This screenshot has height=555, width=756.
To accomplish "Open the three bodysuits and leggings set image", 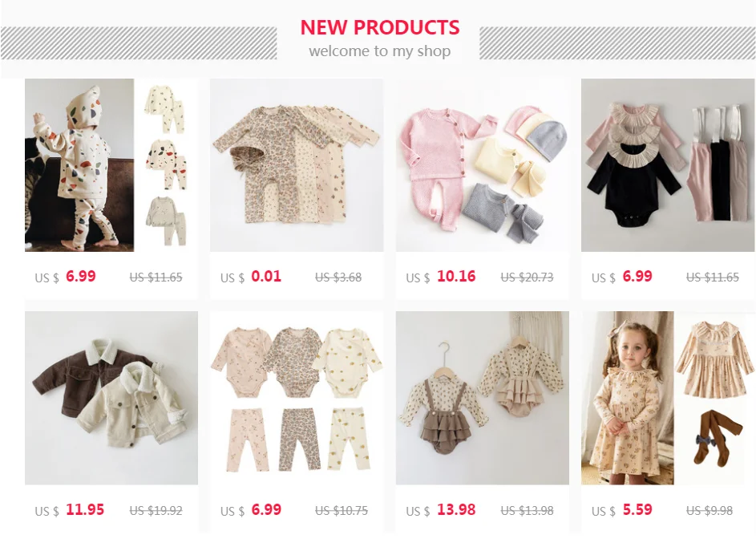I will pyautogui.click(x=297, y=398).
